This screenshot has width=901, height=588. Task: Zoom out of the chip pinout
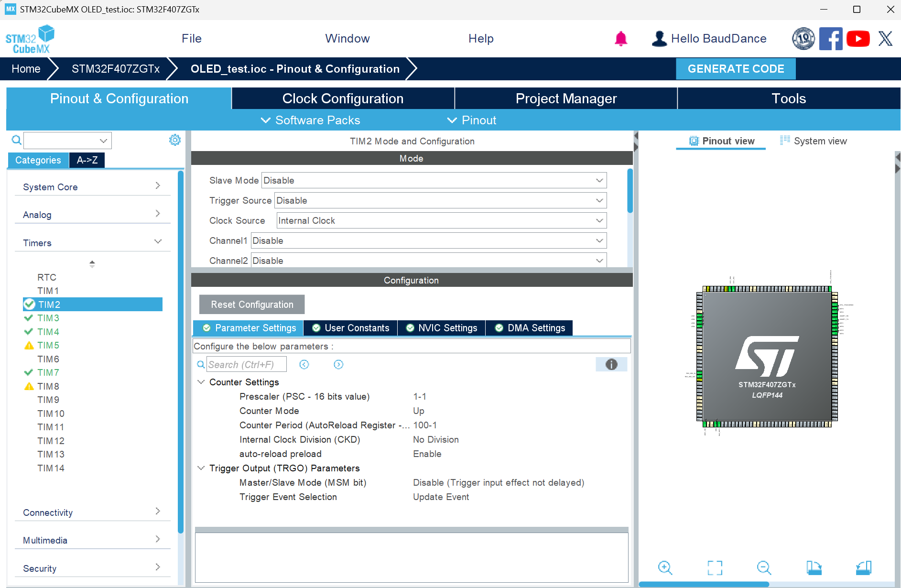pos(764,568)
